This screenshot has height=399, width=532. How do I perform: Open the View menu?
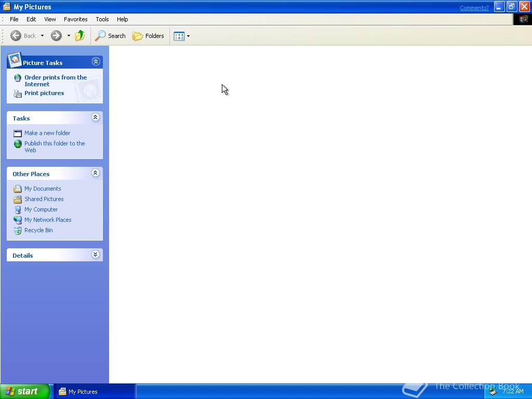click(50, 19)
